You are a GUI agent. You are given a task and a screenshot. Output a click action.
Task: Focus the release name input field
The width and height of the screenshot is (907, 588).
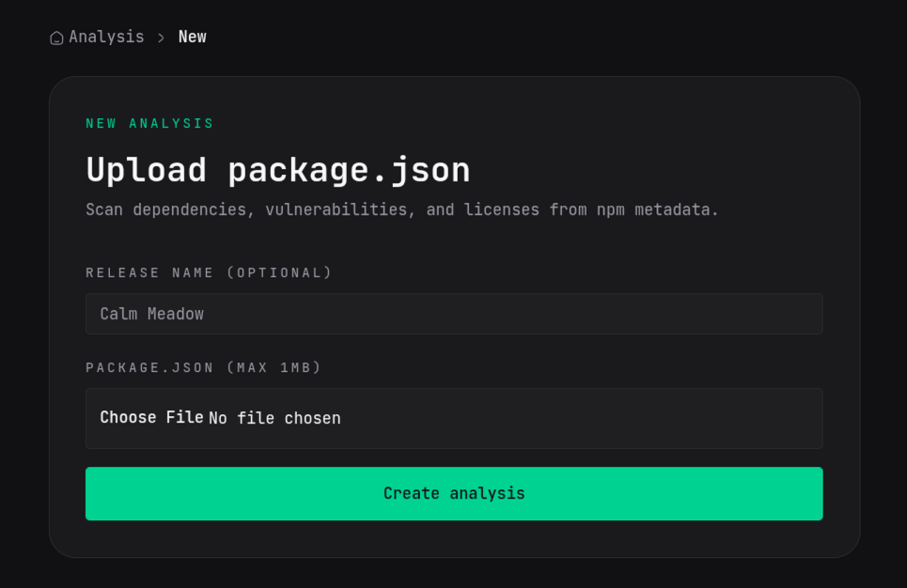453,314
